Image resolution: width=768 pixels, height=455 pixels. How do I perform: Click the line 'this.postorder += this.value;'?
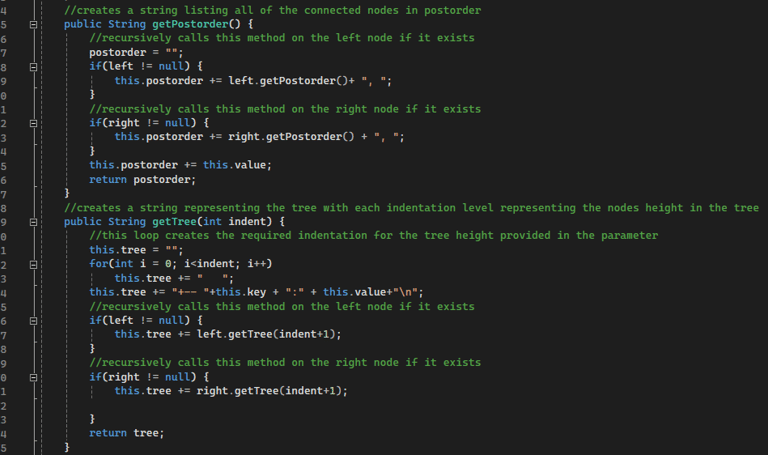pos(180,165)
